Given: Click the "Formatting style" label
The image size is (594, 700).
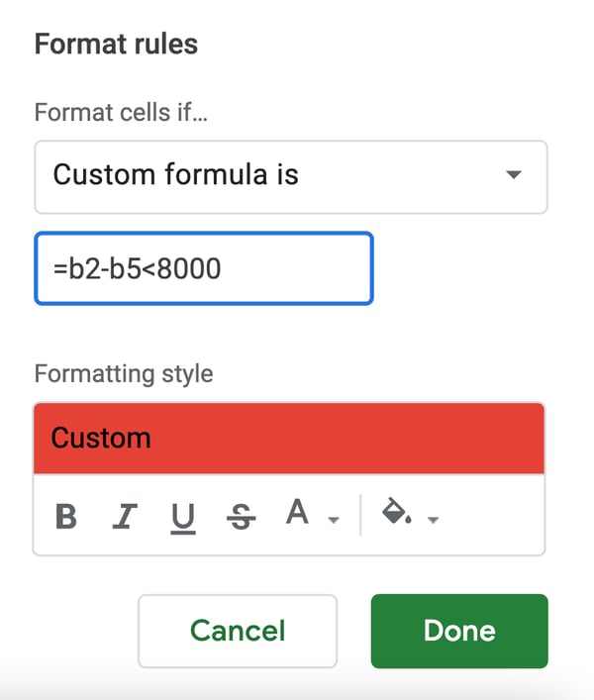Looking at the screenshot, I should click(x=124, y=374).
